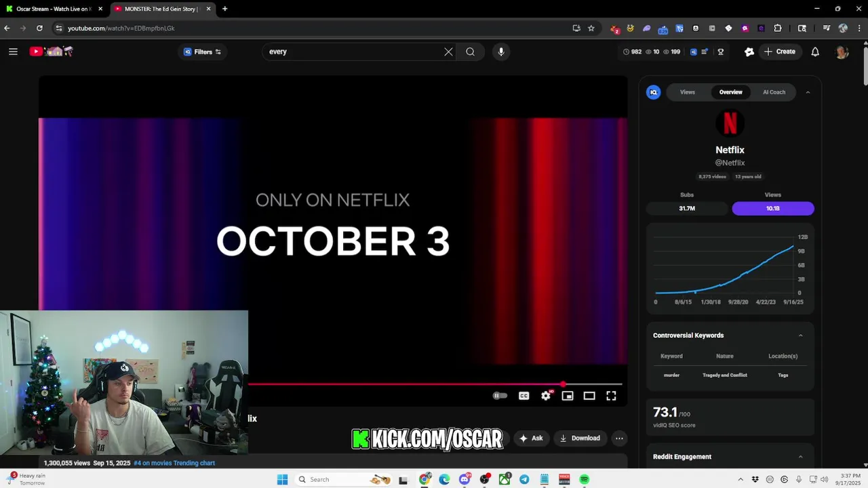This screenshot has height=488, width=868.
Task: Select the Views 10.1B pill
Action: 773,208
